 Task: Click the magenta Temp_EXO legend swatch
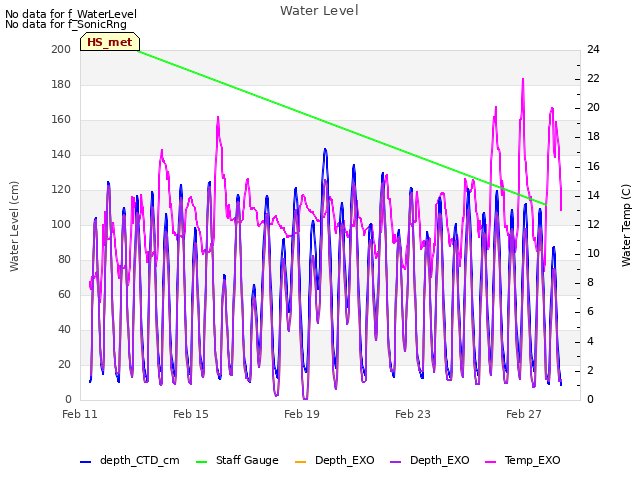point(490,461)
